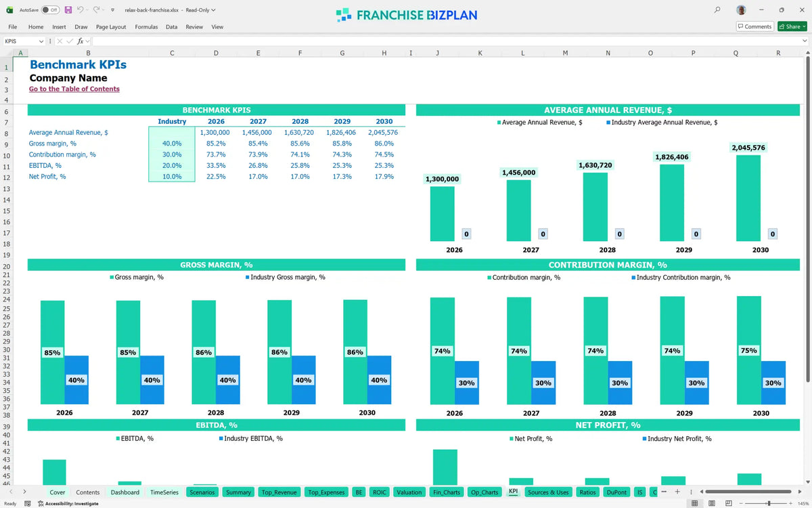The image size is (812, 508).
Task: Click the Industry Average Annual Revenue legend entry
Action: click(x=661, y=123)
